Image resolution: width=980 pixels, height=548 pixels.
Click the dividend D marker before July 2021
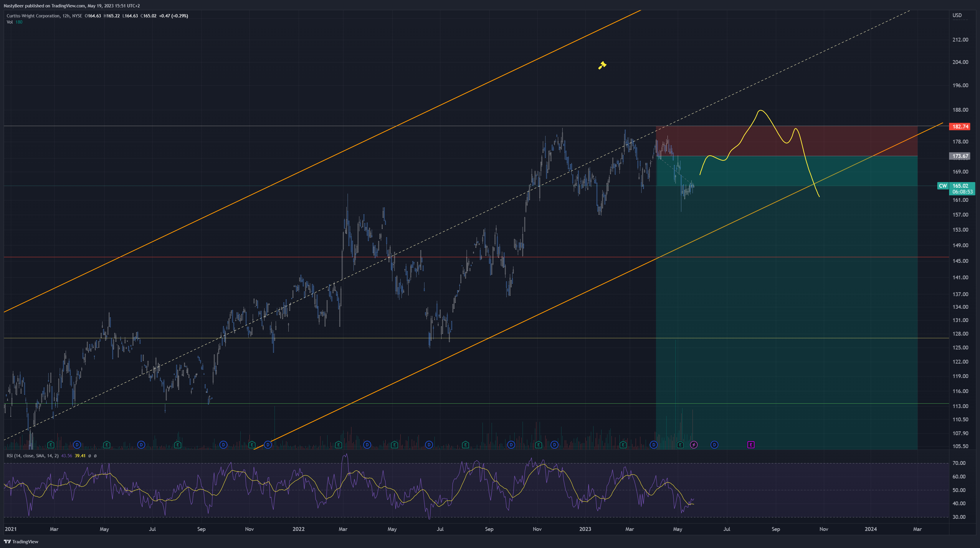click(x=141, y=445)
